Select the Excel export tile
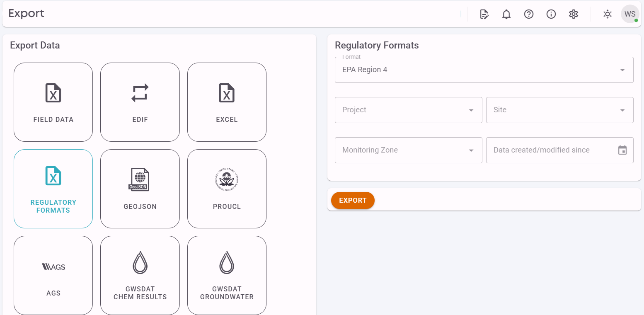644x315 pixels. [227, 102]
